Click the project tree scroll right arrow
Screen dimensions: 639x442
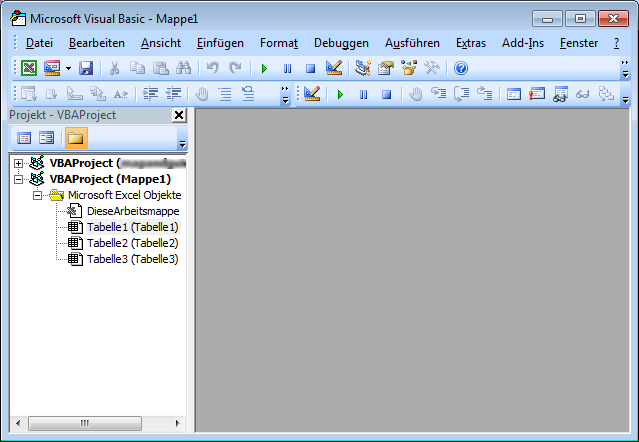click(177, 423)
